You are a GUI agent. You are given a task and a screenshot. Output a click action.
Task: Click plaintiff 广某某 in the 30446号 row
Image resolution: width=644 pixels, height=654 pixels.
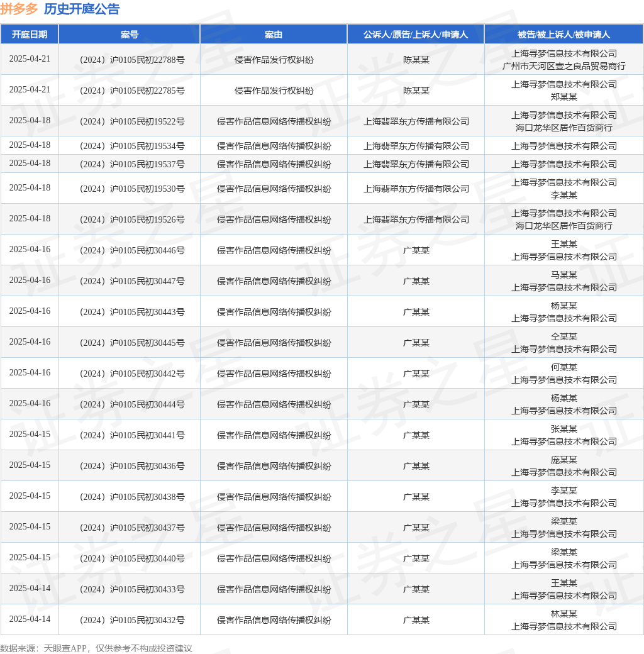coord(416,251)
